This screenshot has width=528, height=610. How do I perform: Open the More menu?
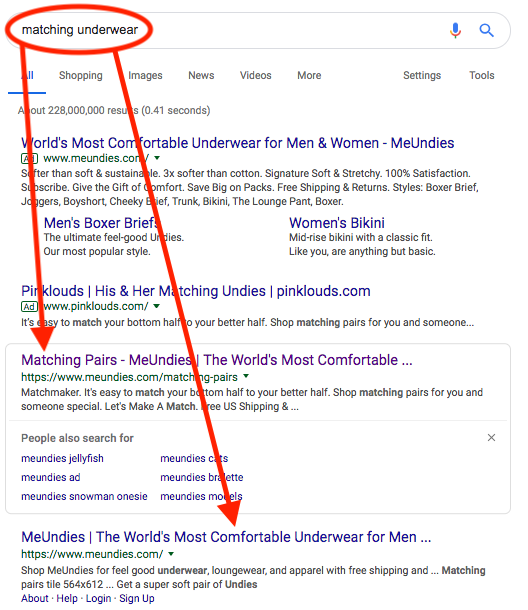pyautogui.click(x=309, y=75)
